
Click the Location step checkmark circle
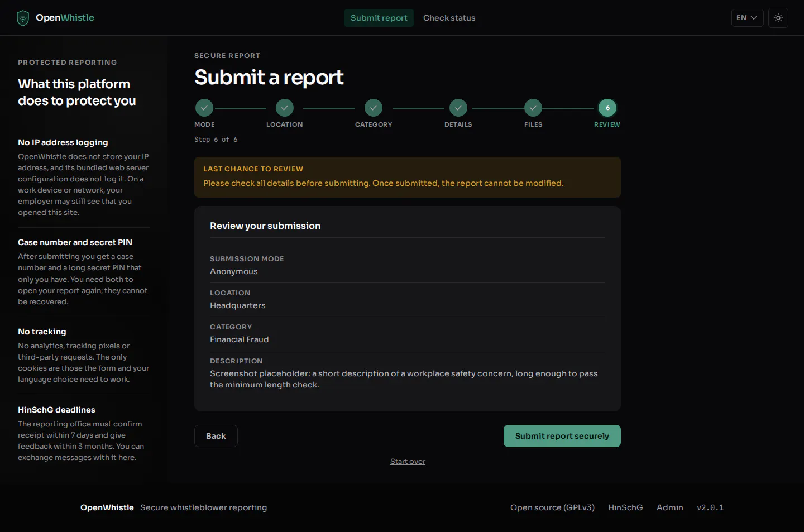point(285,108)
